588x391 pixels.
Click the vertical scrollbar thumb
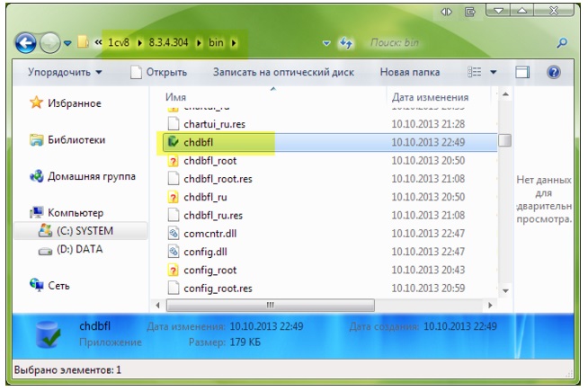coord(505,140)
